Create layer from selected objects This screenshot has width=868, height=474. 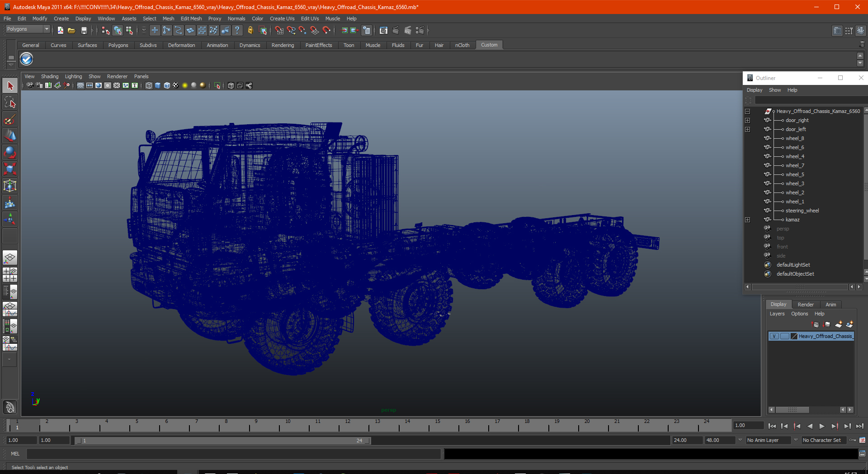[850, 324]
